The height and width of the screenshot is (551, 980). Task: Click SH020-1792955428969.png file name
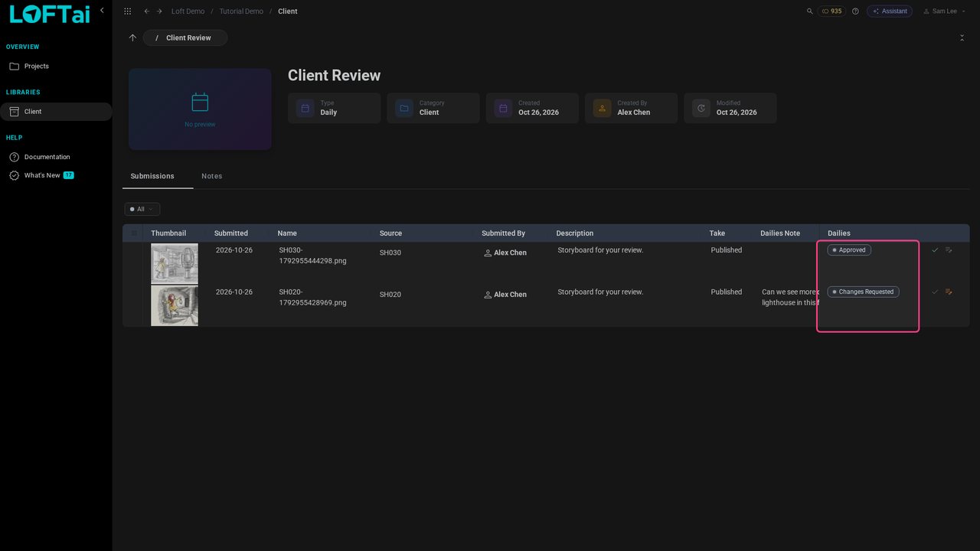point(312,297)
